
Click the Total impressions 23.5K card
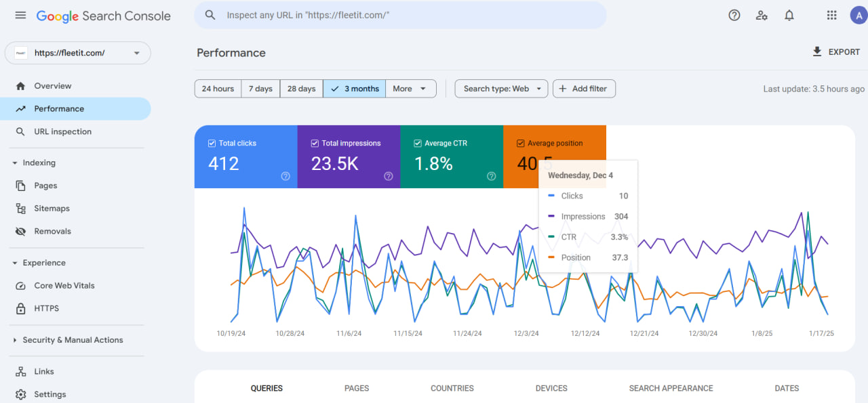(349, 156)
